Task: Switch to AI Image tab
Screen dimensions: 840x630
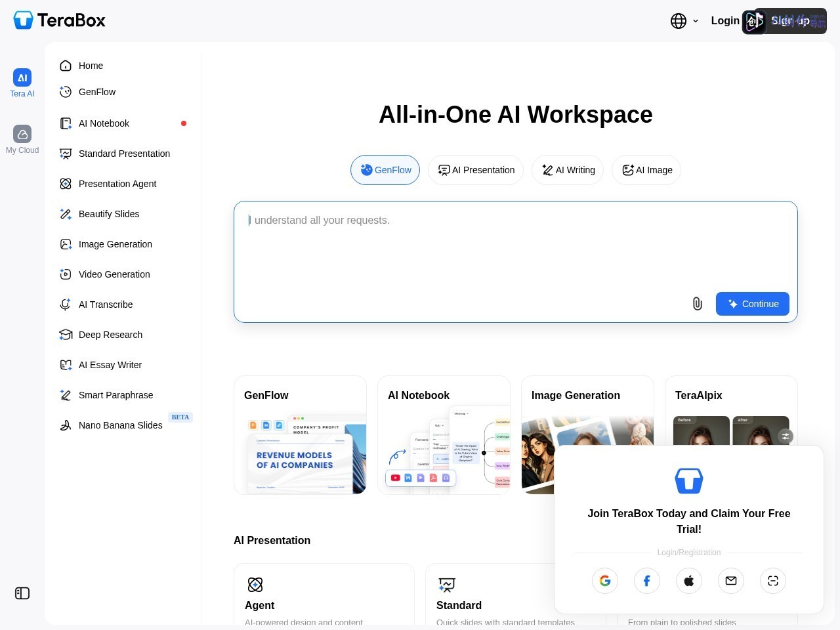Action: click(646, 170)
